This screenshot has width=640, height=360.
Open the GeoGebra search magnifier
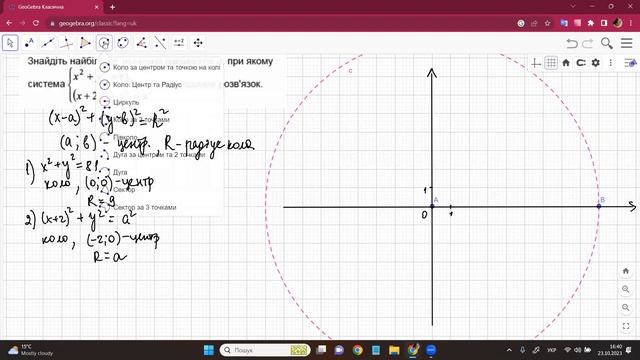pyautogui.click(x=607, y=43)
